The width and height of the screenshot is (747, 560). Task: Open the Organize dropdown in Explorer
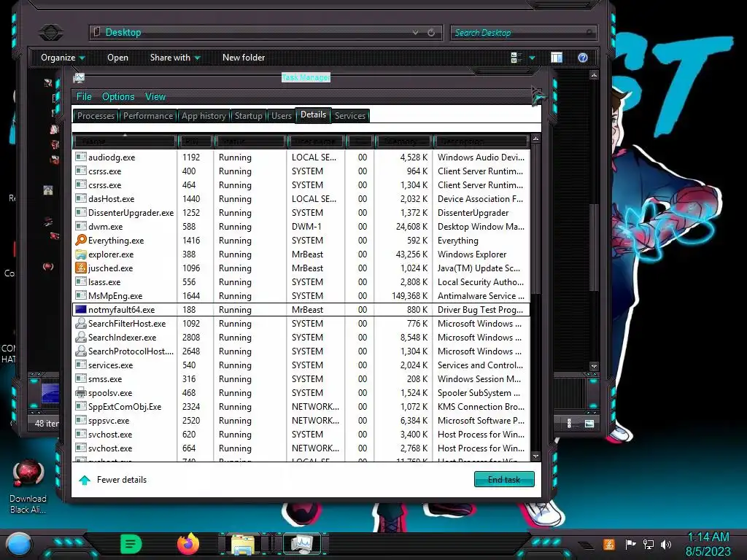click(x=63, y=58)
